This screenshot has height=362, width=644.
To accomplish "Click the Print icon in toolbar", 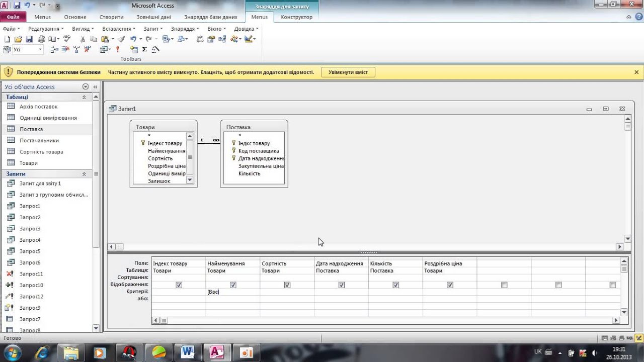I will click(x=41, y=39).
